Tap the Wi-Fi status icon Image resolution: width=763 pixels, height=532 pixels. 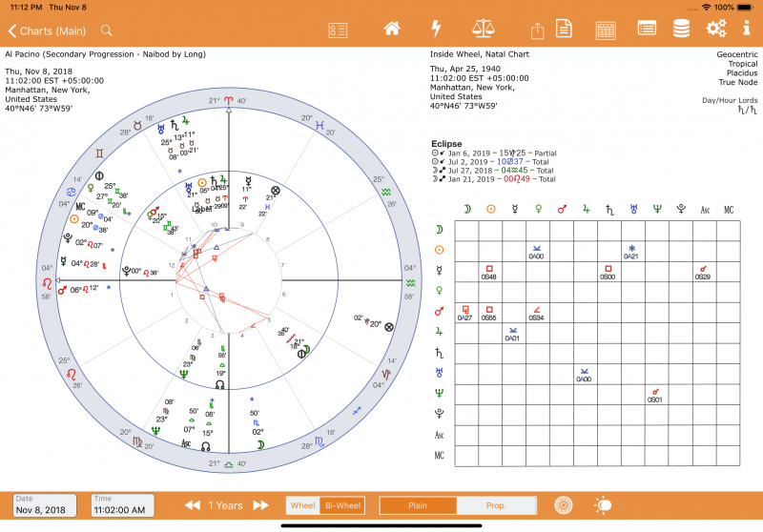(707, 8)
